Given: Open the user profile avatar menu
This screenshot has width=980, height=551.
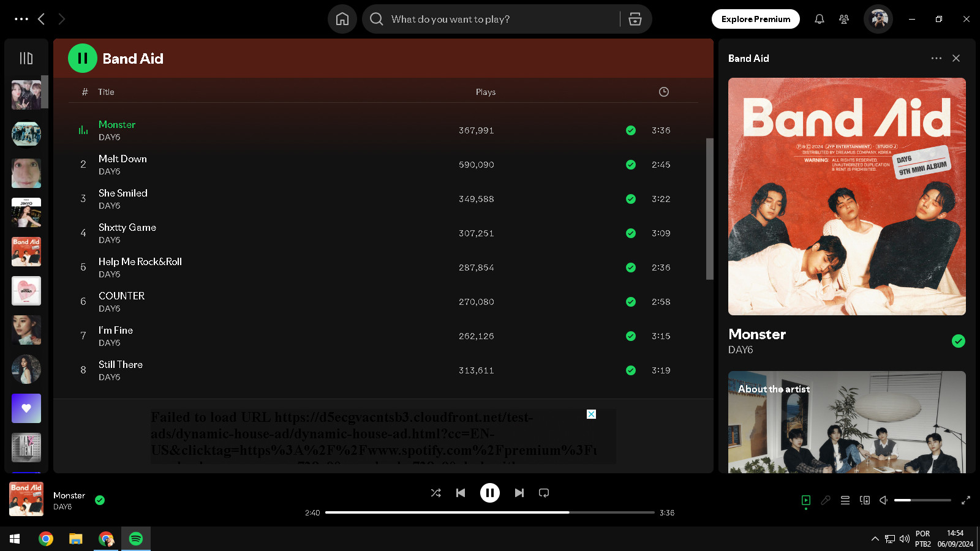Looking at the screenshot, I should click(x=878, y=19).
